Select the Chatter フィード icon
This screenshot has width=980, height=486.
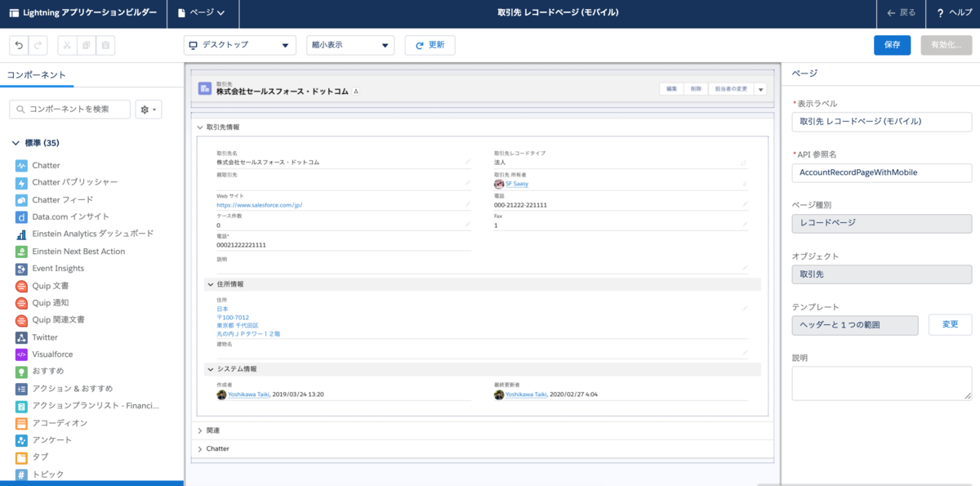point(22,199)
